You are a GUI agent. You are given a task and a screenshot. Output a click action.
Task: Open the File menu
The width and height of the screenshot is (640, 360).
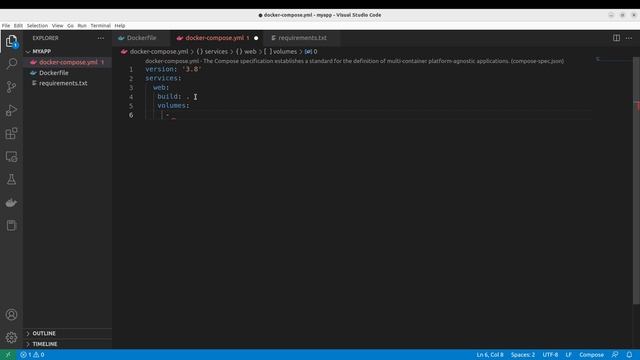coord(6,25)
